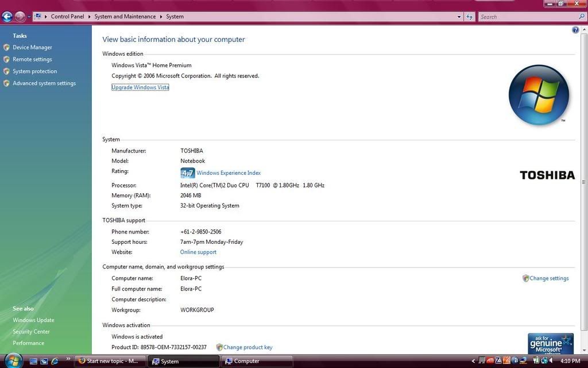Click the search magnifier icon
This screenshot has height=368, width=588.
(x=582, y=17)
